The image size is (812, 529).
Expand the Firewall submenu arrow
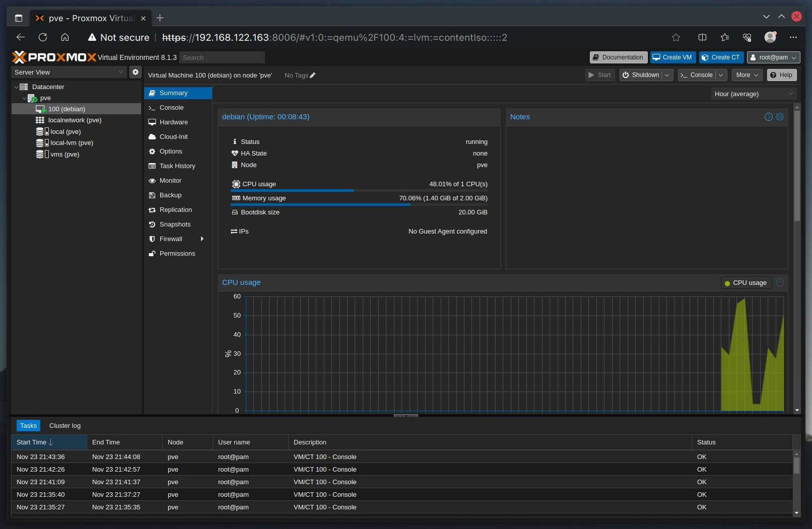tap(202, 239)
